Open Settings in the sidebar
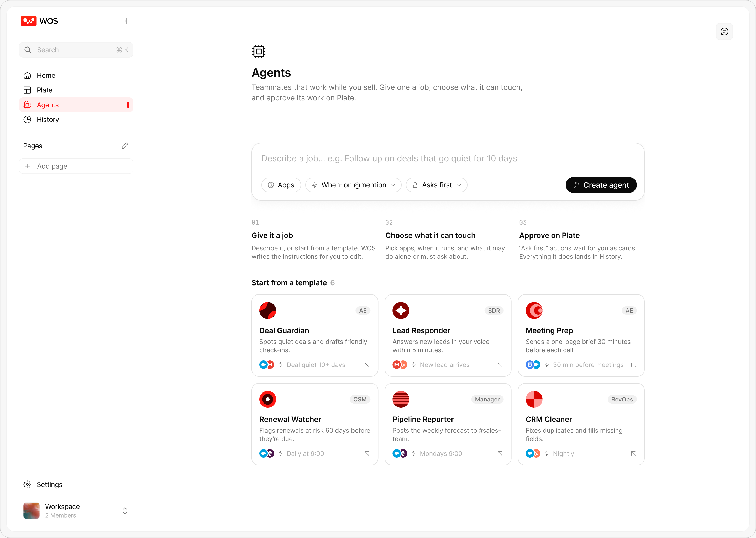This screenshot has width=756, height=538. click(76, 484)
